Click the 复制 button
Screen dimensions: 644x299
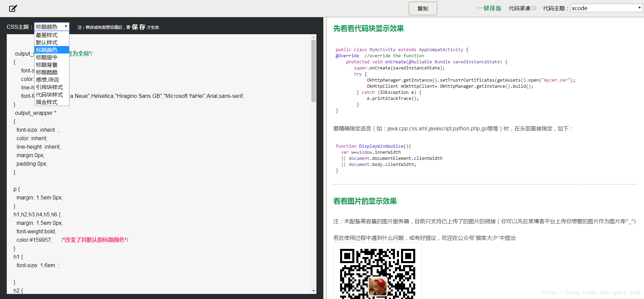pos(423,8)
